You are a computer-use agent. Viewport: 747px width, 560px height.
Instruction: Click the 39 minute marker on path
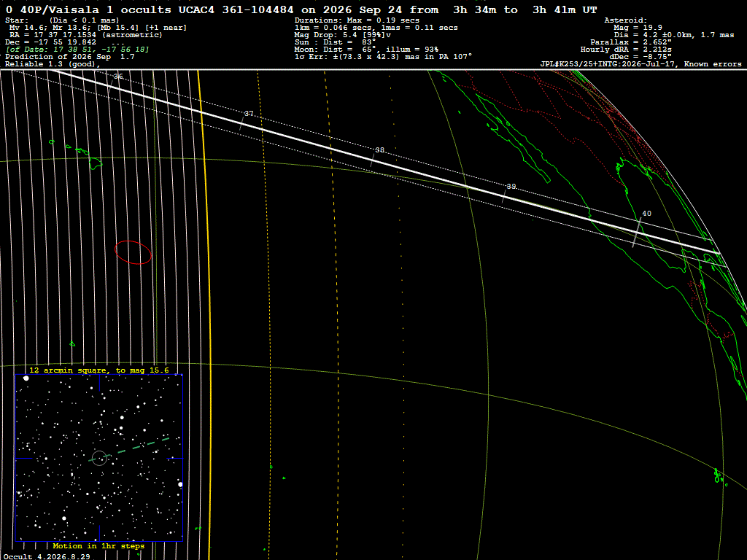pyautogui.click(x=504, y=196)
